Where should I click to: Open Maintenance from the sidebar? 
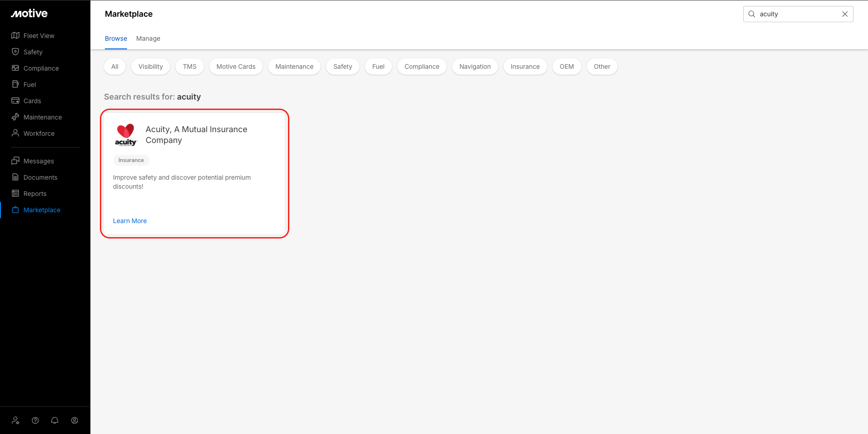(x=42, y=117)
